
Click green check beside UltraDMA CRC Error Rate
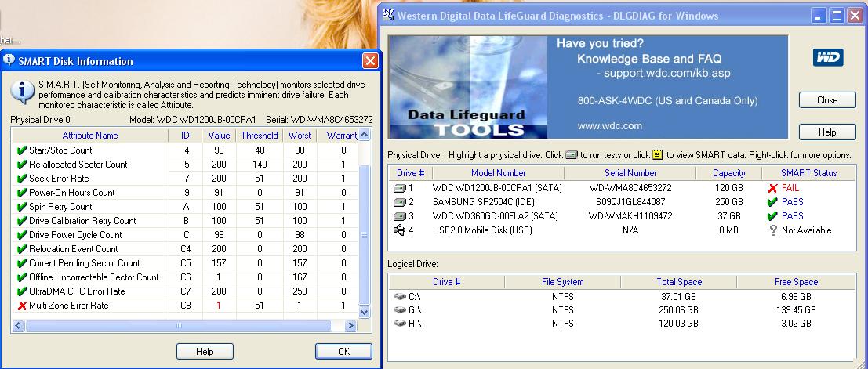[x=22, y=291]
